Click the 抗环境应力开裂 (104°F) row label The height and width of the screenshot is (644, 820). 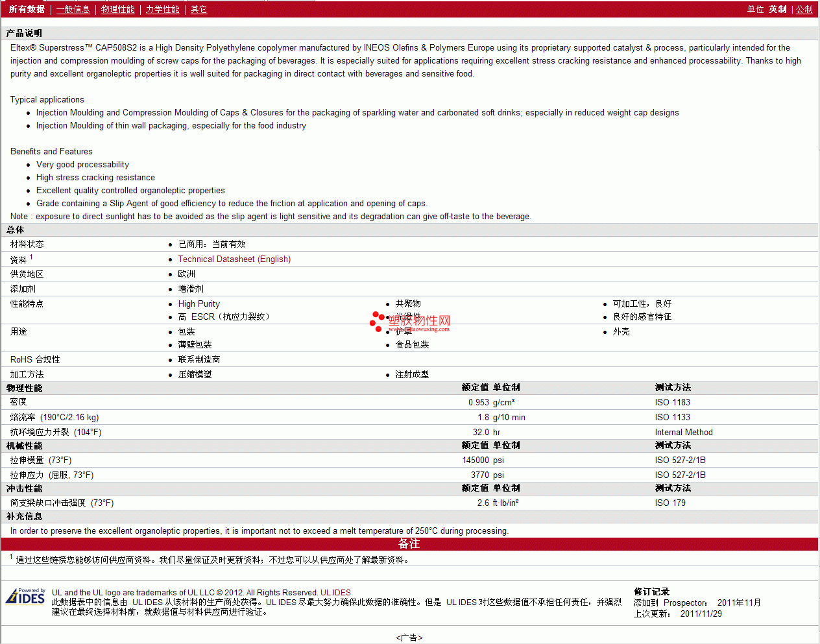[x=56, y=432]
